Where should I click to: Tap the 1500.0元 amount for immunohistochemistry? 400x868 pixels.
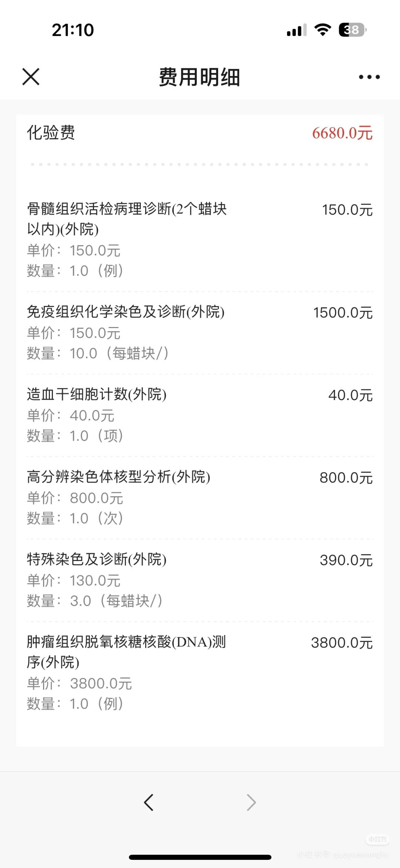tap(343, 313)
